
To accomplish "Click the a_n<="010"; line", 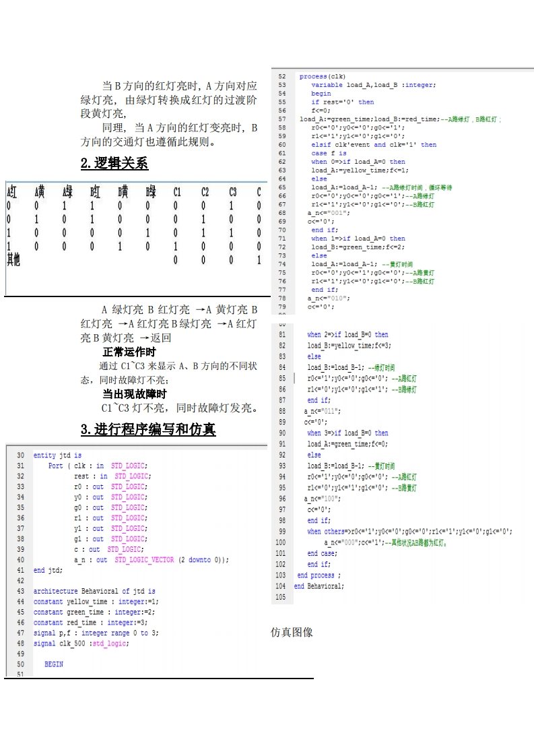I will (x=329, y=298).
